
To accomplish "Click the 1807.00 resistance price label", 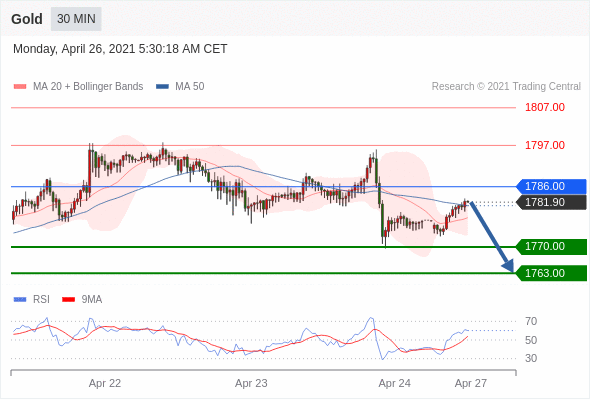I will pyautogui.click(x=545, y=107).
